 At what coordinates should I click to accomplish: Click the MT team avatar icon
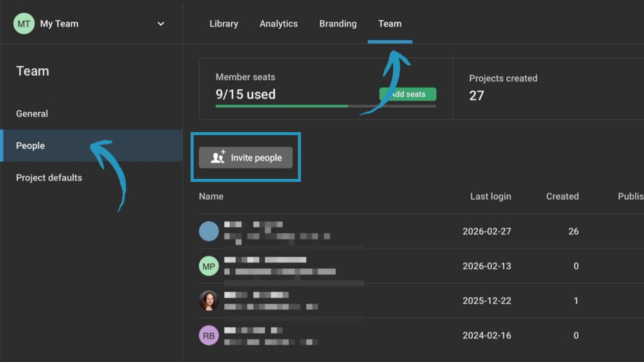[24, 24]
